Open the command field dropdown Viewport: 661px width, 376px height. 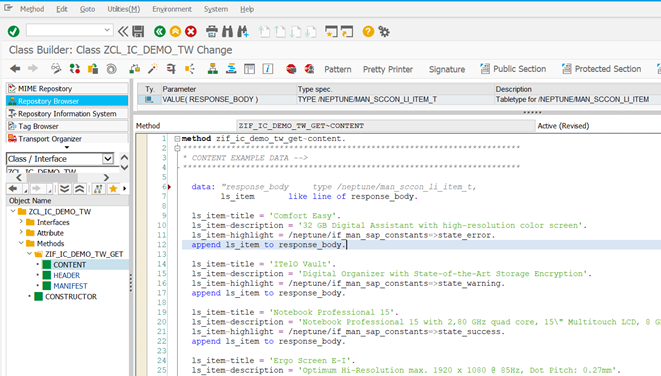click(x=107, y=30)
